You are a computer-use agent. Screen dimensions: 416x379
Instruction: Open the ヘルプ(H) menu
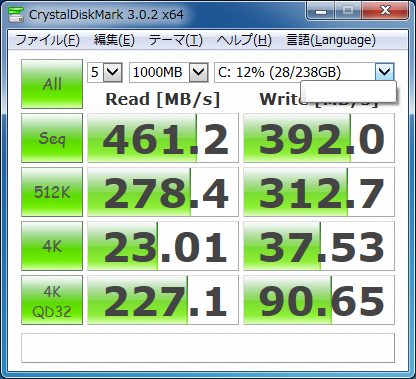point(244,40)
